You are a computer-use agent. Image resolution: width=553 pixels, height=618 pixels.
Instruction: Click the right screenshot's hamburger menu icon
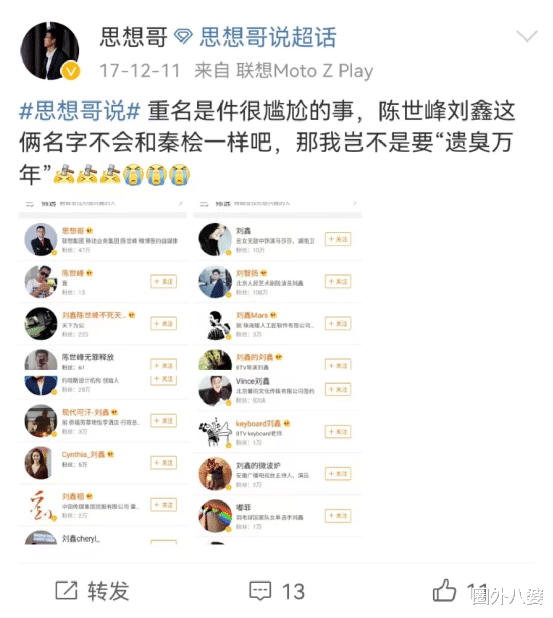pyautogui.click(x=204, y=204)
